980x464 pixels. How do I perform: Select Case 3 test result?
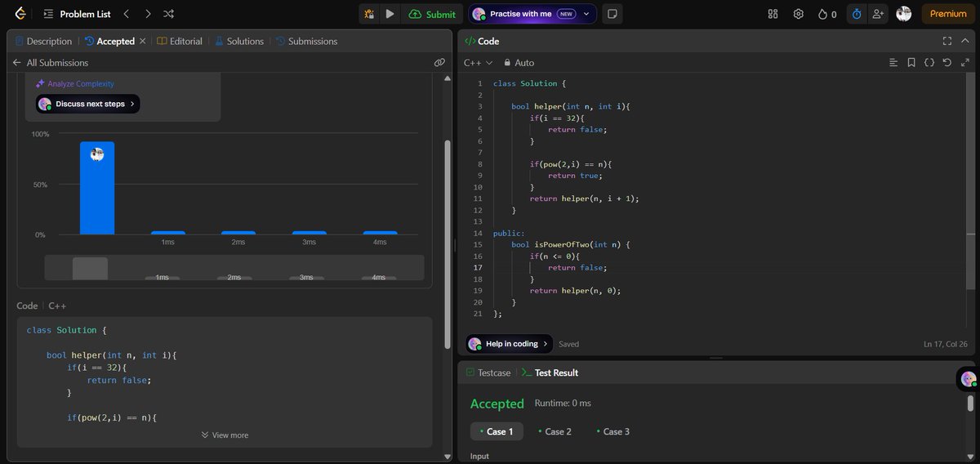point(612,431)
